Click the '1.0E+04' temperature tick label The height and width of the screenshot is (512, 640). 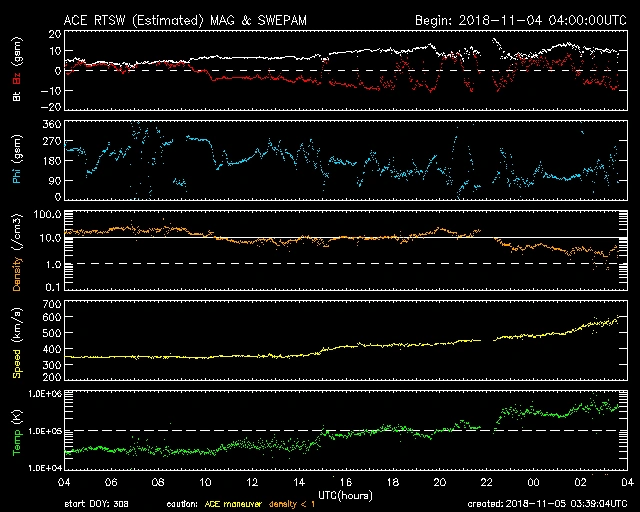(x=44, y=468)
